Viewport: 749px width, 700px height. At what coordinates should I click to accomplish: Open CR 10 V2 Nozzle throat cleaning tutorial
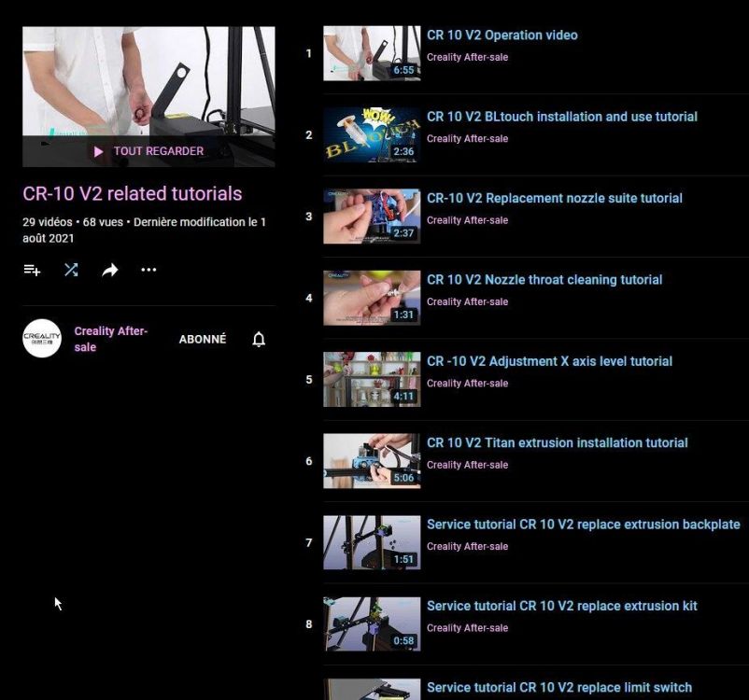point(544,280)
